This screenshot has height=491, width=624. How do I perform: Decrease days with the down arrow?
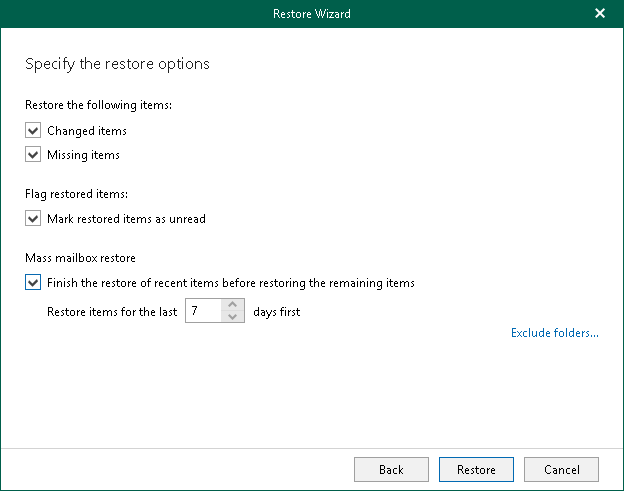point(233,317)
